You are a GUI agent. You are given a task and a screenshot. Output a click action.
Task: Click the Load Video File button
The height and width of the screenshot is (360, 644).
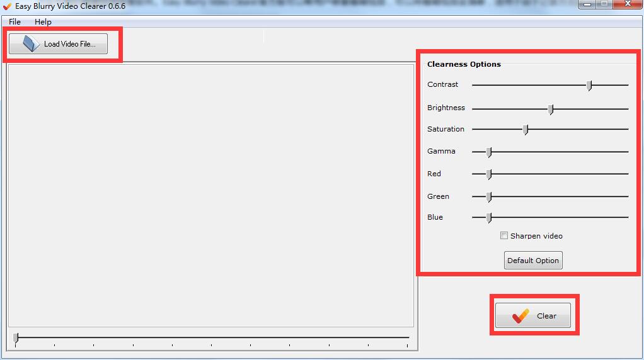click(59, 44)
